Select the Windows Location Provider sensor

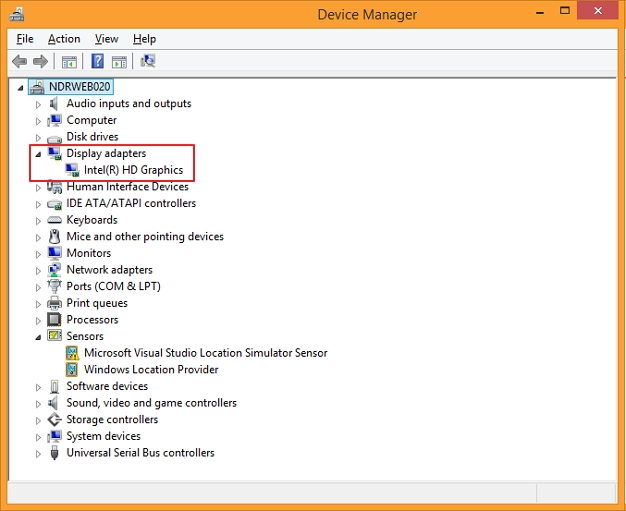tap(150, 369)
